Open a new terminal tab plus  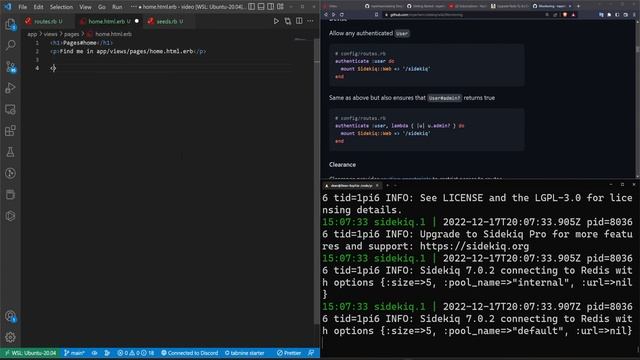(387, 186)
